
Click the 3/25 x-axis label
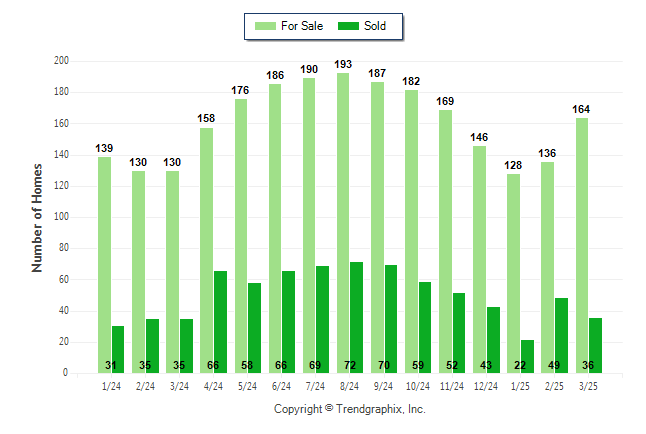coord(588,386)
